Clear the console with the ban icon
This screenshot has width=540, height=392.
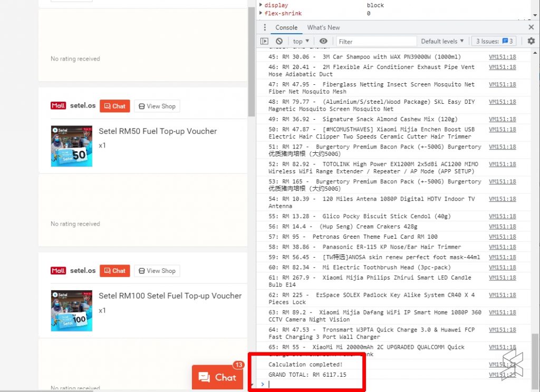pyautogui.click(x=279, y=41)
